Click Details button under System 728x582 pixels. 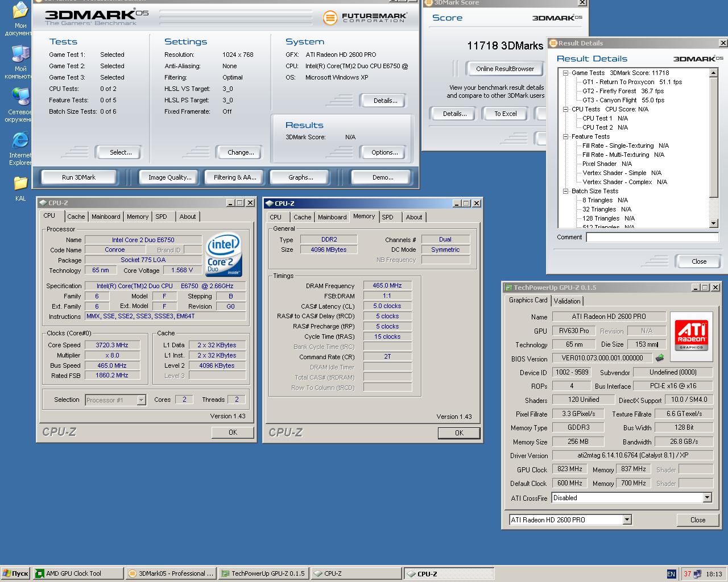click(385, 101)
